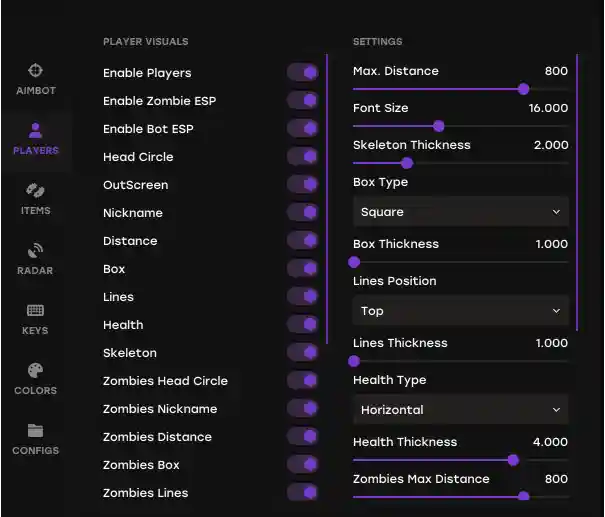Open the Aimbot crosshair section

tap(35, 71)
